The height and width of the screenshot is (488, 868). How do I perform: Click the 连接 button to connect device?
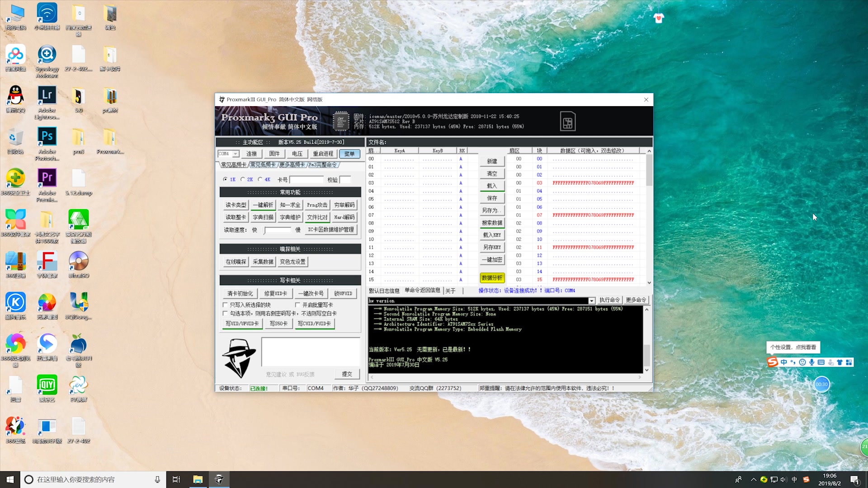[251, 154]
